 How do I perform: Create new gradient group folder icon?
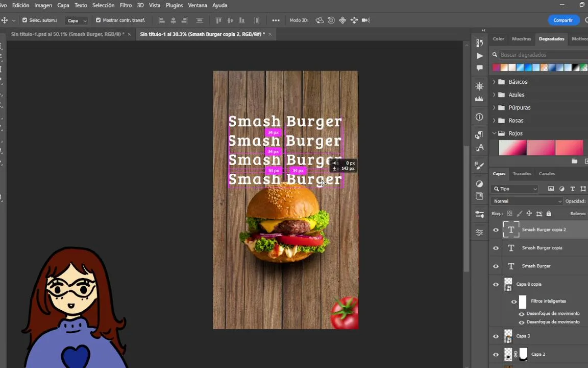pyautogui.click(x=575, y=161)
